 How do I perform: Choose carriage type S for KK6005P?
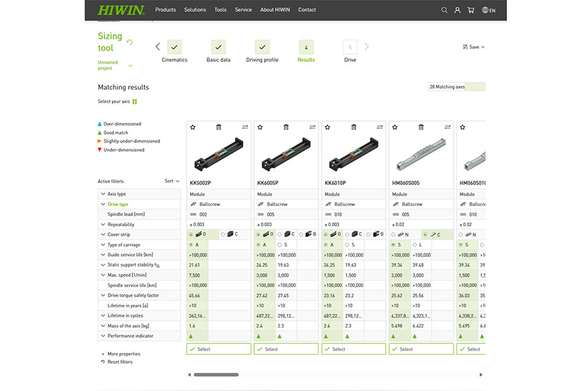tap(279, 245)
